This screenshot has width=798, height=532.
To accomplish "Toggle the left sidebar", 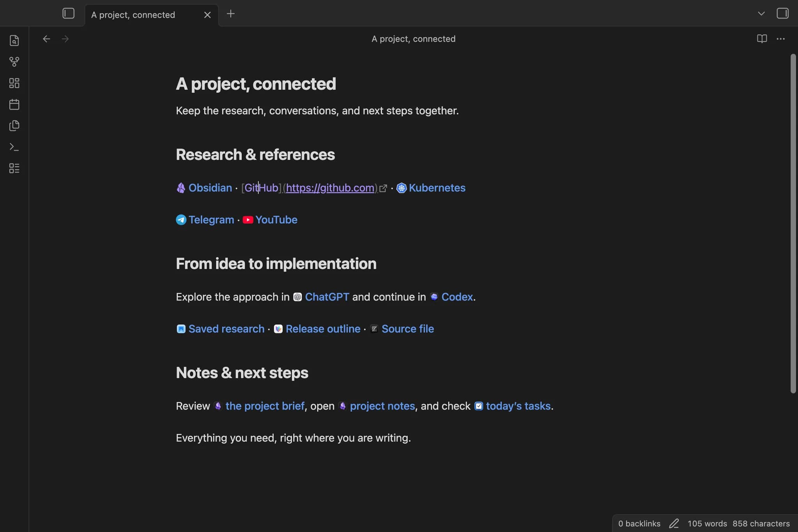I will coord(69,14).
